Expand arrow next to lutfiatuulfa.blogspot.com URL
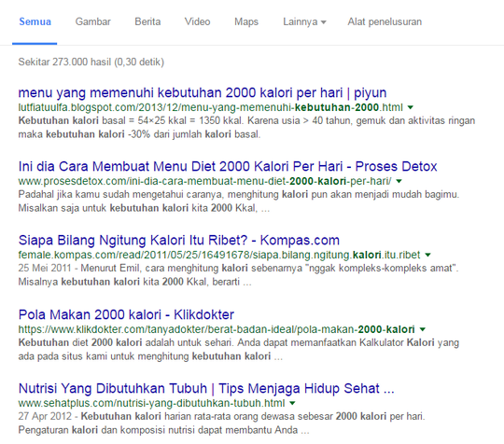The width and height of the screenshot is (504, 444). tap(411, 107)
